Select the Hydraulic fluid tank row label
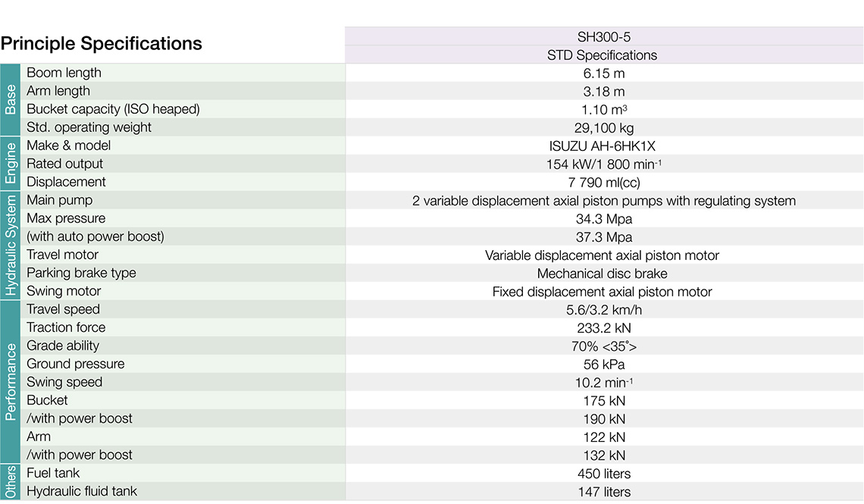Screen dimensions: 864x504 tap(82, 491)
